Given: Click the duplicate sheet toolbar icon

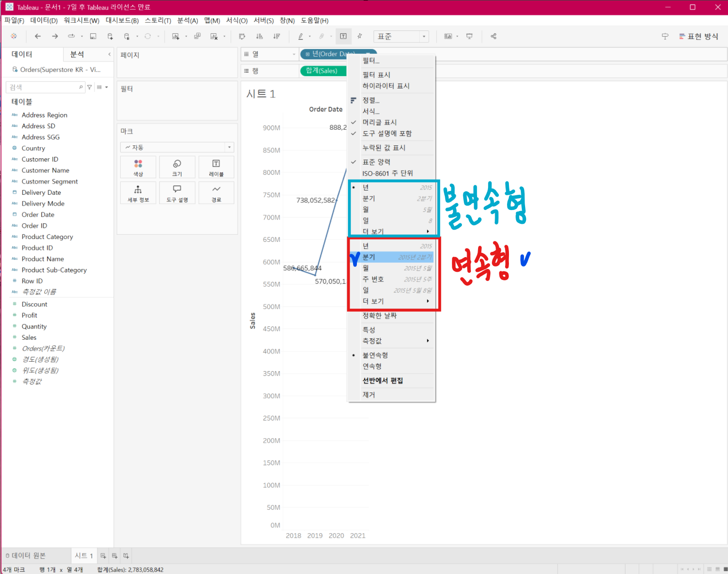Looking at the screenshot, I should click(x=197, y=36).
